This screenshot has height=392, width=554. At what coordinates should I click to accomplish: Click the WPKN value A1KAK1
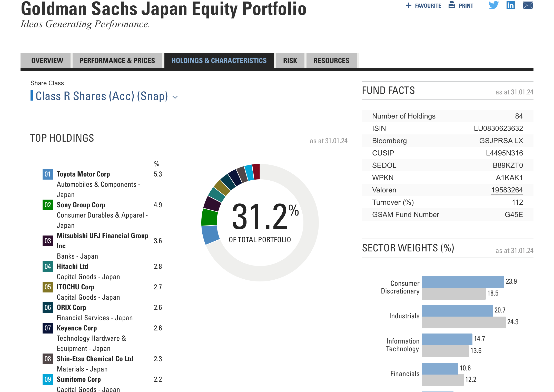pyautogui.click(x=509, y=178)
